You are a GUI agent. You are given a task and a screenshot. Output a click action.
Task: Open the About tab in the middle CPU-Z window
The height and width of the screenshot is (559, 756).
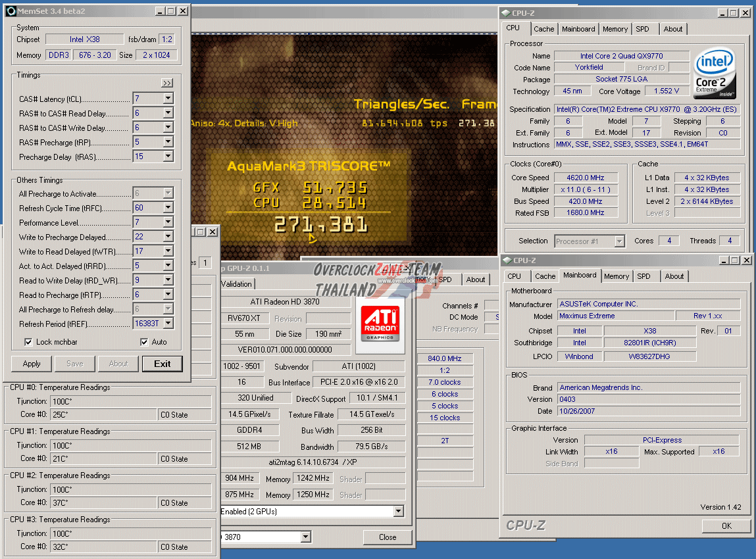pyautogui.click(x=476, y=279)
